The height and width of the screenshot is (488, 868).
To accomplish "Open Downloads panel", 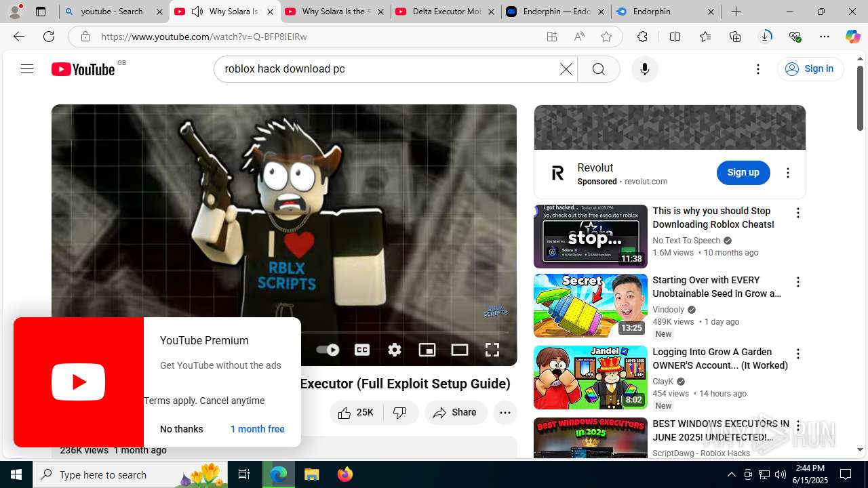I will [x=765, y=37].
